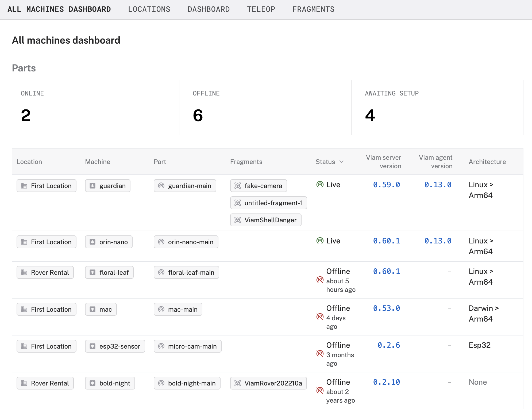Open the untitled-fragment-1 chip
Screen dimensions: 532x420
(268, 203)
